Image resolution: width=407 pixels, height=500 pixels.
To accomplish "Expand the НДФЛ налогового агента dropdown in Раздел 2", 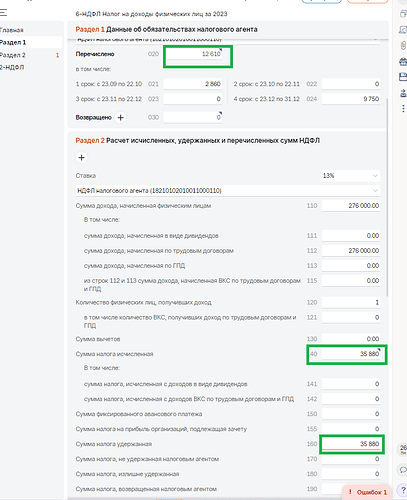I will pos(228,191).
